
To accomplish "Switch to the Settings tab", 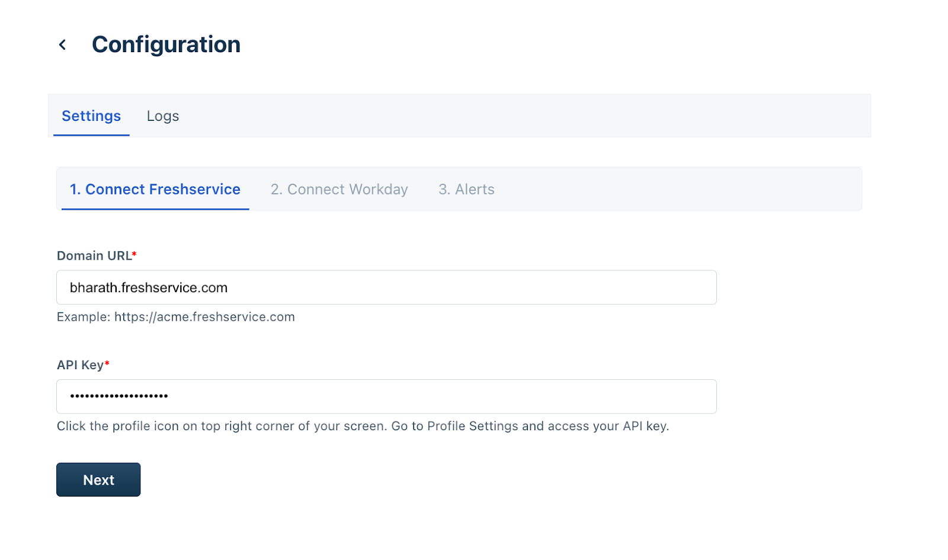I will 91,116.
